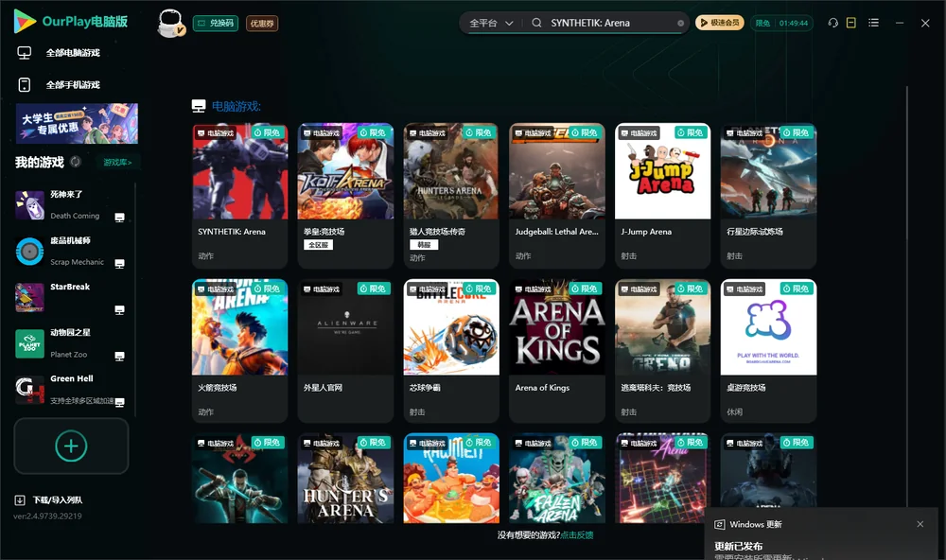
Task: Click the magnifier search icon
Action: tap(536, 23)
